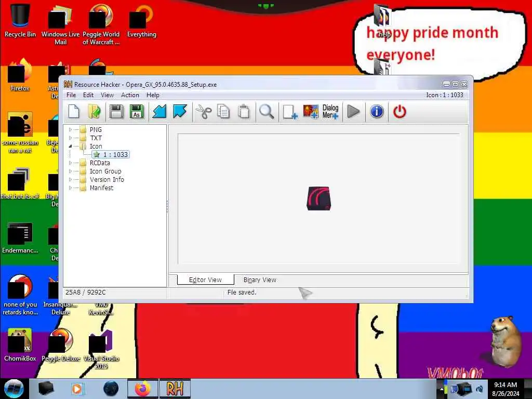Image resolution: width=532 pixels, height=399 pixels.
Task: Select the RCData tree folder
Action: click(x=100, y=163)
